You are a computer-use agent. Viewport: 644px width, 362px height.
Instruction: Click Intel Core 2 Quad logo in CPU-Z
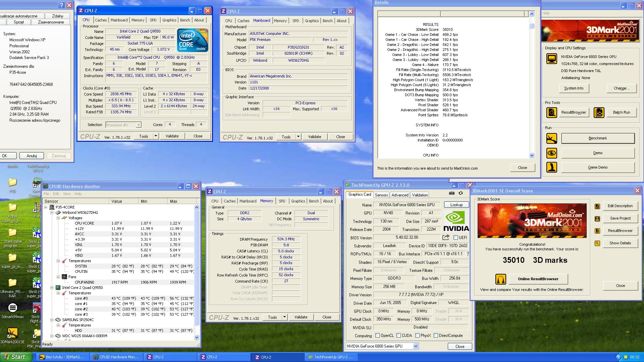(x=193, y=40)
